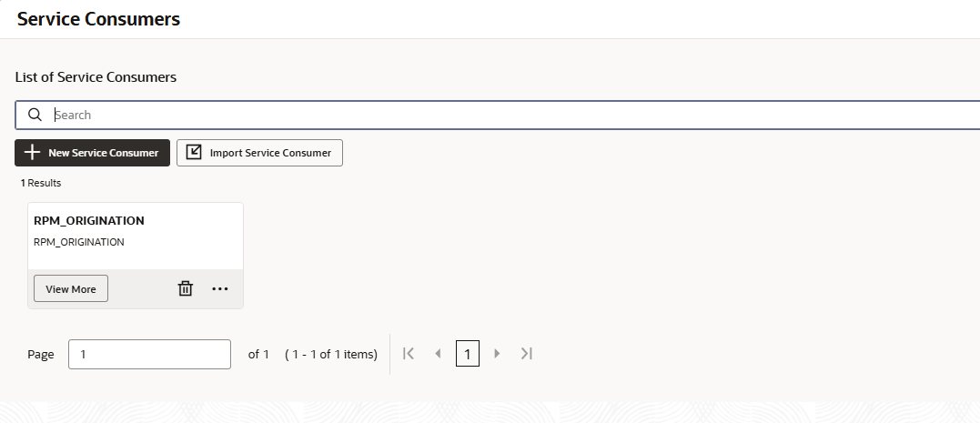Click the plus icon for New Service Consumer

coord(33,153)
